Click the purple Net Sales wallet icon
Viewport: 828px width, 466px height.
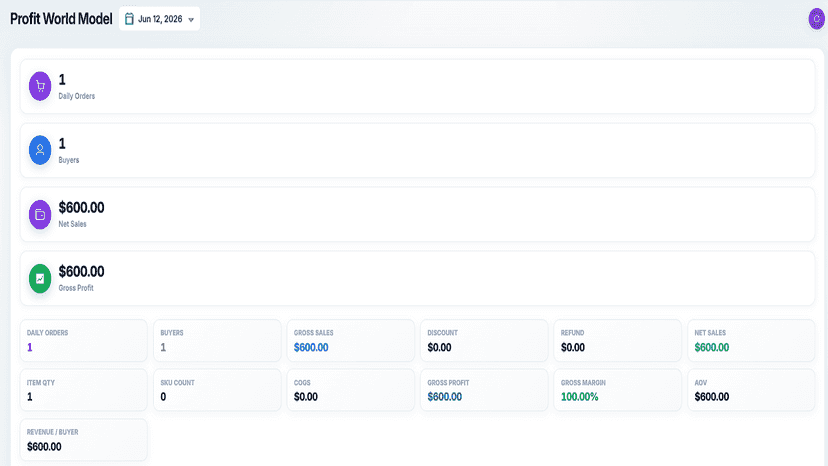40,215
